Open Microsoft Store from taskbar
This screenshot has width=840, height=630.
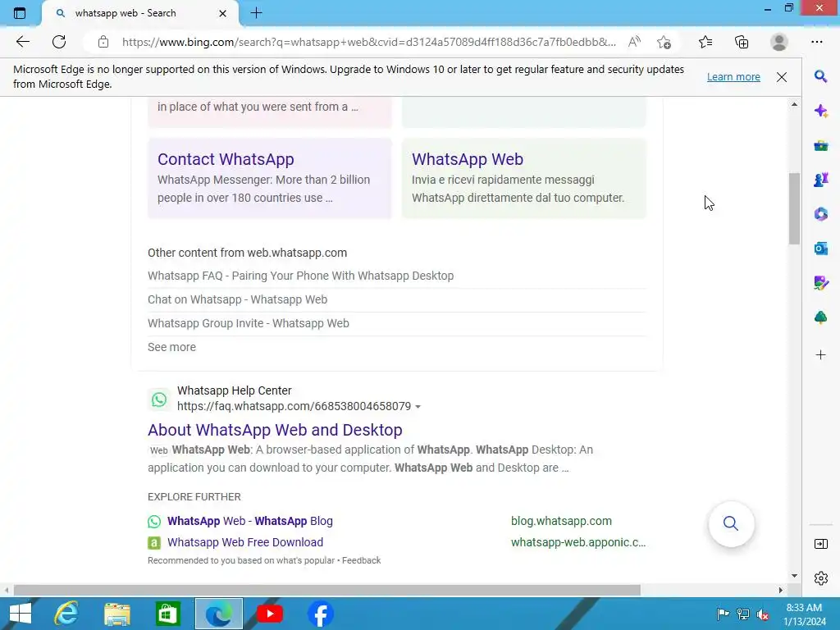167,614
